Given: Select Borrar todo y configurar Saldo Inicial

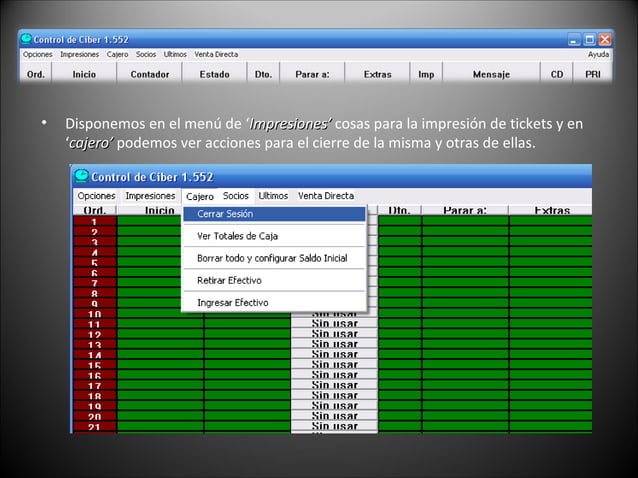Looking at the screenshot, I should click(274, 258).
